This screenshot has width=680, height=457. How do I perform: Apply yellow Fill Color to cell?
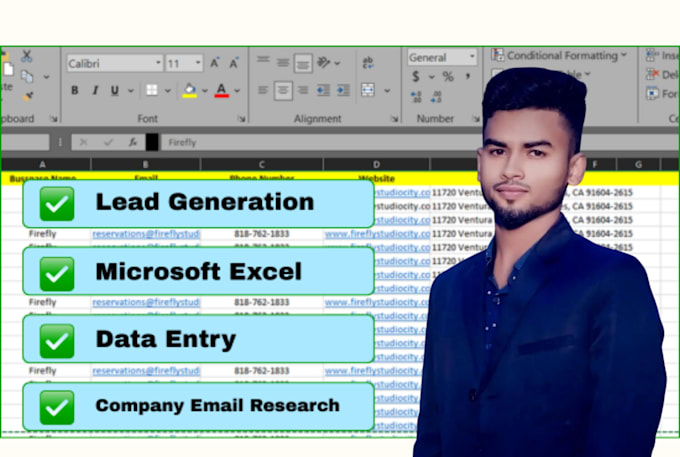pyautogui.click(x=190, y=90)
